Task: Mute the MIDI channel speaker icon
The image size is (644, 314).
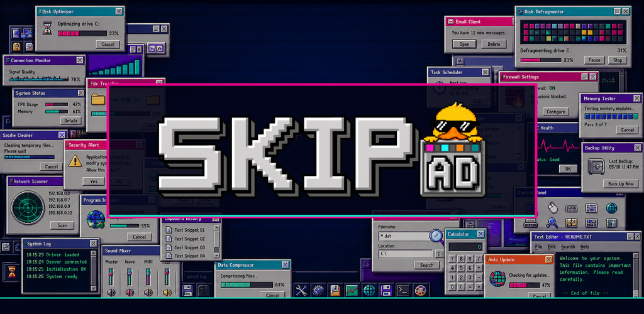Action: pyautogui.click(x=148, y=293)
